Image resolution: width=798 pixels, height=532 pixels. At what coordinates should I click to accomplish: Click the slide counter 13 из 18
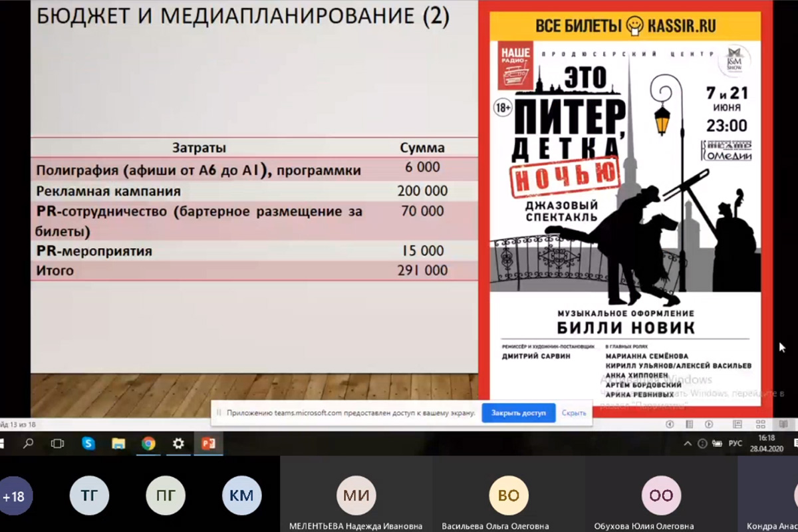tap(18, 424)
